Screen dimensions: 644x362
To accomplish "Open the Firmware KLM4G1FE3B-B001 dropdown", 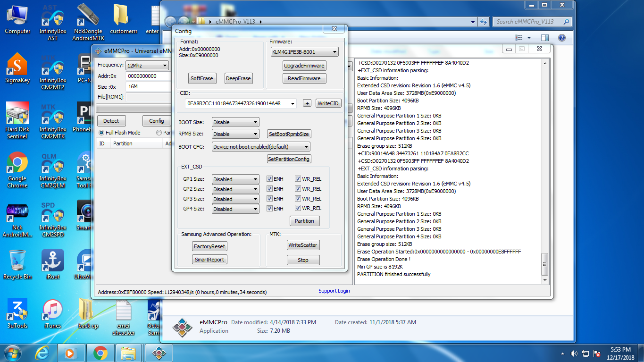I will [x=304, y=52].
